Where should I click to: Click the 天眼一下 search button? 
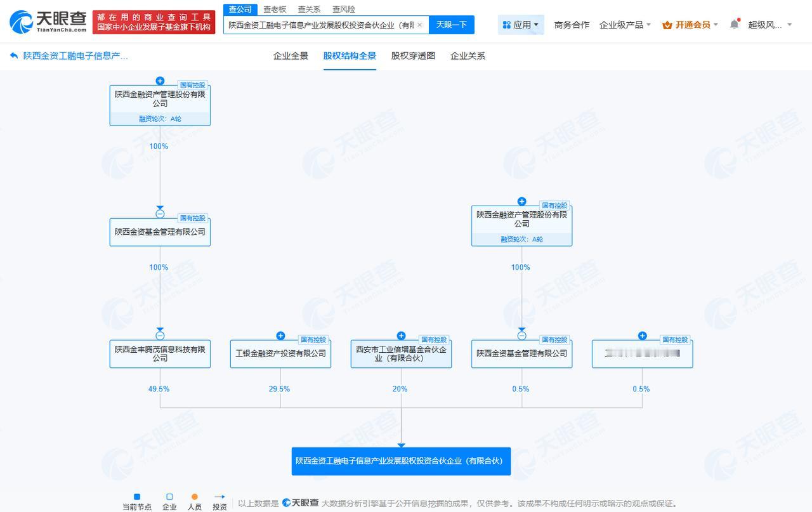pyautogui.click(x=452, y=25)
